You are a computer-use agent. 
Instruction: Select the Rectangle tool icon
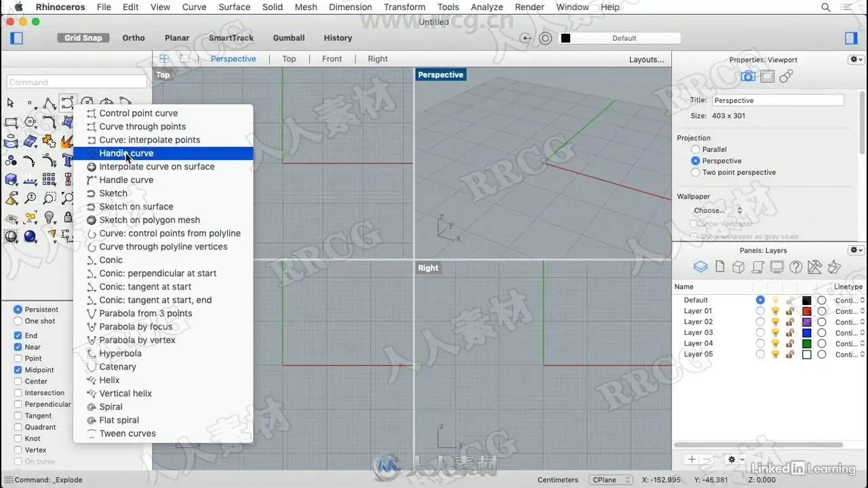pos(11,123)
